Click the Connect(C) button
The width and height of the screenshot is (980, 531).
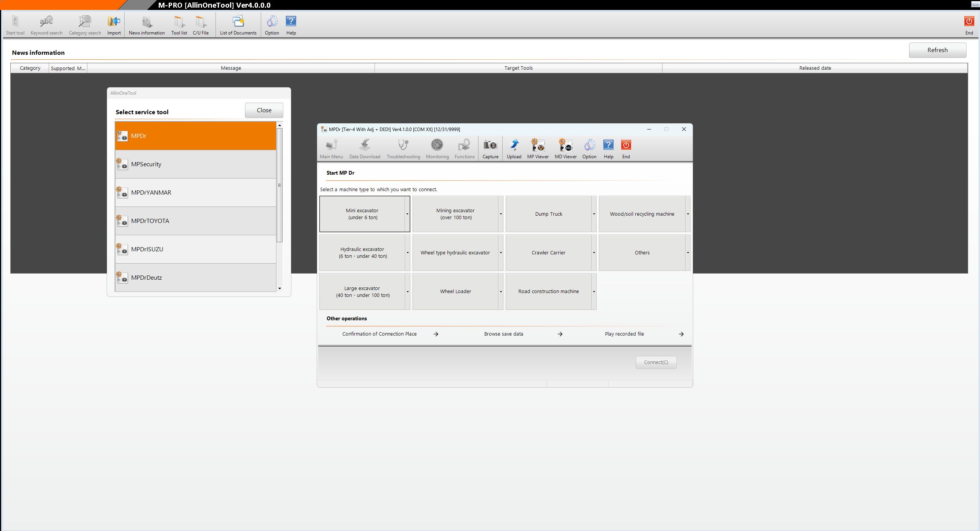(x=656, y=362)
